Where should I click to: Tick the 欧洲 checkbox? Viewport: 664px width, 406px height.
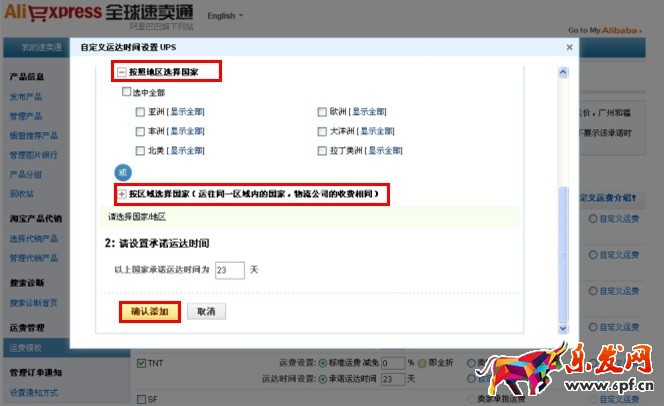pos(322,112)
